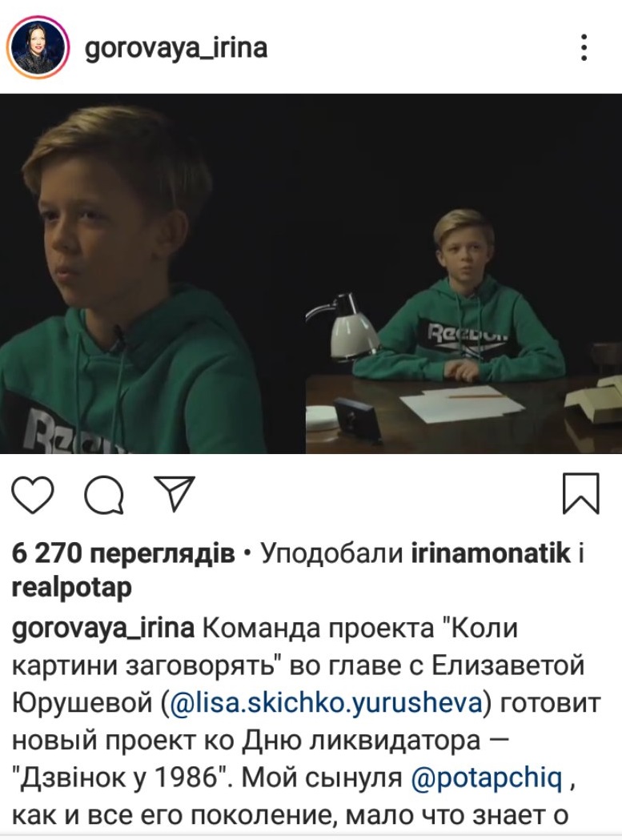Image resolution: width=622 pixels, height=840 pixels.
Task: Open the @lisa.skichko.yurusheva mention
Action: (x=326, y=703)
